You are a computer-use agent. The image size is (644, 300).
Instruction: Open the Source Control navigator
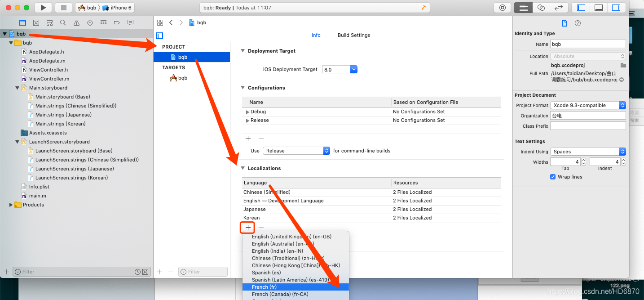point(36,22)
